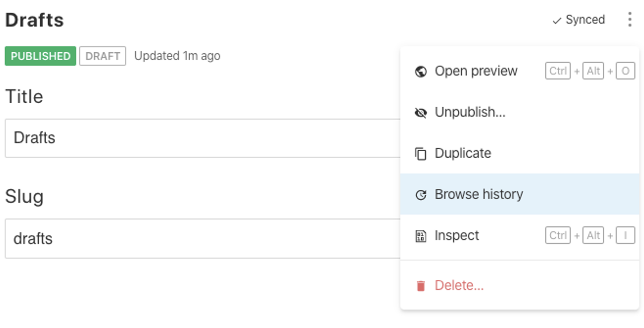Click the DRAFT status badge

(x=103, y=56)
